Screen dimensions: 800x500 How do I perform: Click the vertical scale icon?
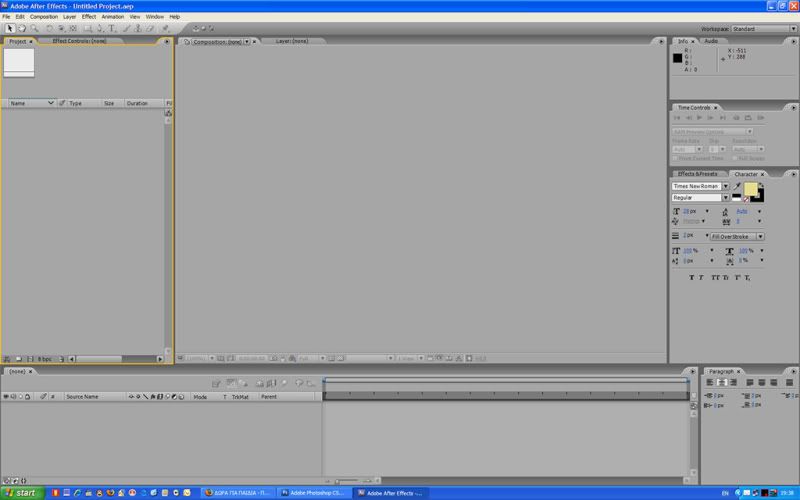676,251
